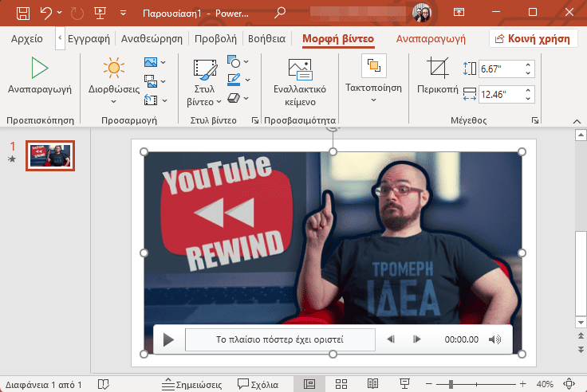Screen dimensions: 587x392
Task: Switch to Slide Sorter view
Action: tap(341, 384)
